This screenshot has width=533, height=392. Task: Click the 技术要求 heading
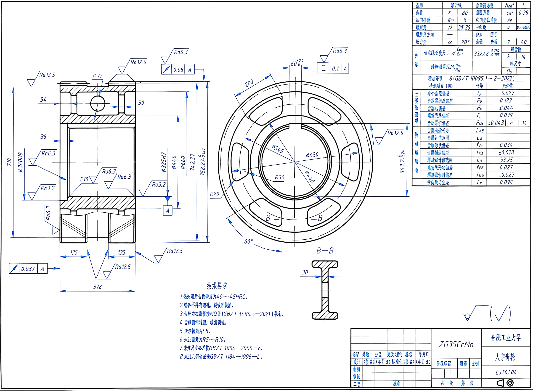click(x=217, y=286)
